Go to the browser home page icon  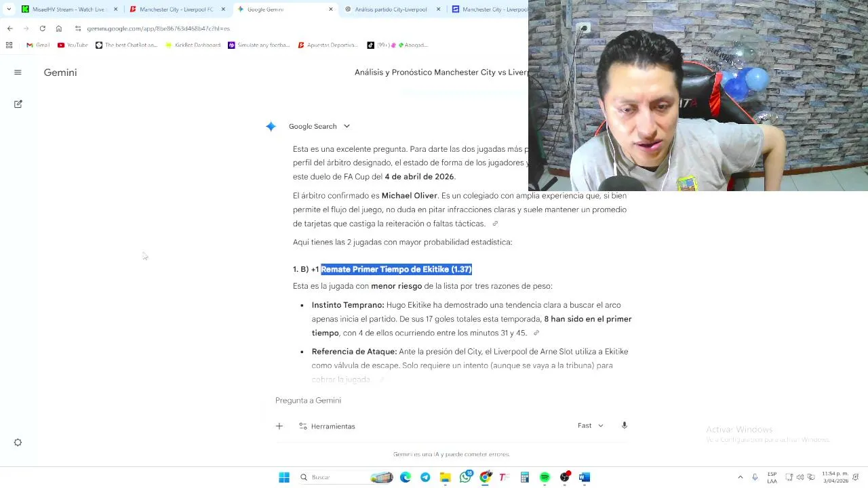58,28
